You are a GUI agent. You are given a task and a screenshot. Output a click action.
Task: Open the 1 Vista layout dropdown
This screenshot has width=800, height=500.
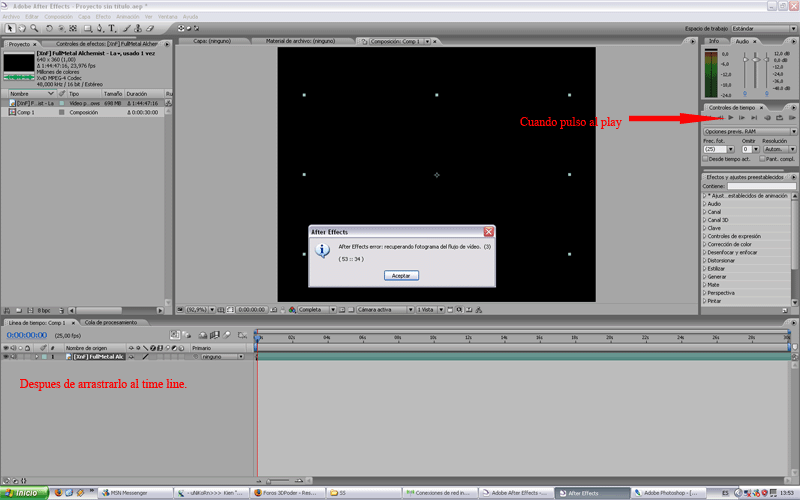pos(430,310)
